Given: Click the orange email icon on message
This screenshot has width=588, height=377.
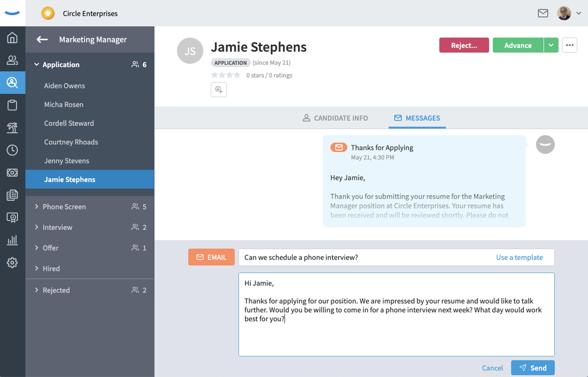Looking at the screenshot, I should [x=339, y=147].
